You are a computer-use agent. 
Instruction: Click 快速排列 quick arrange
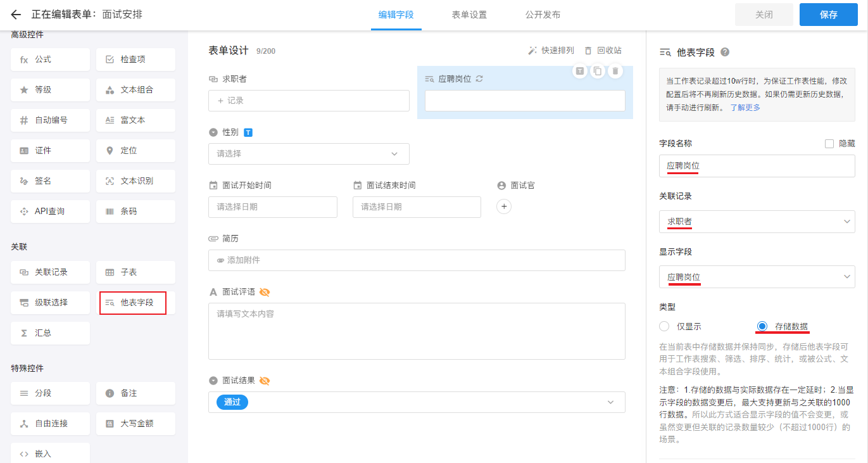point(551,51)
